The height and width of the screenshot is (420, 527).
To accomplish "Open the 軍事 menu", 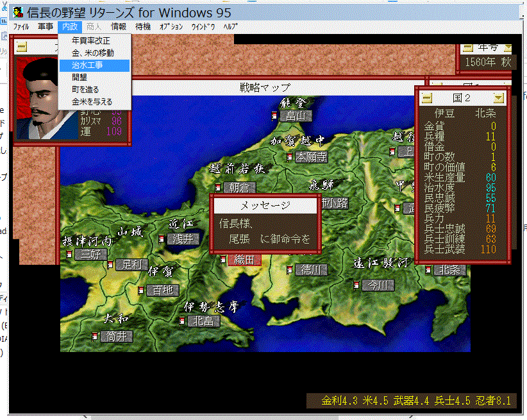I will click(46, 27).
